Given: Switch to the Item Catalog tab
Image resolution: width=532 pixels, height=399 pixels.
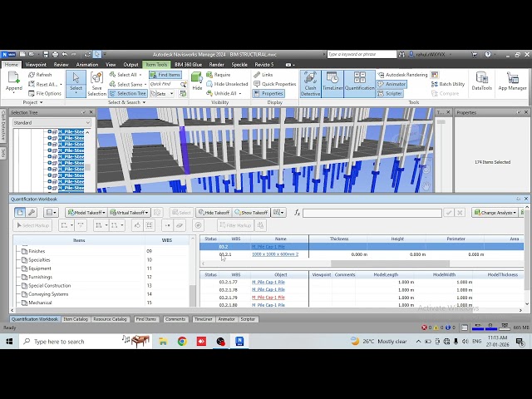Looking at the screenshot, I should (76, 319).
